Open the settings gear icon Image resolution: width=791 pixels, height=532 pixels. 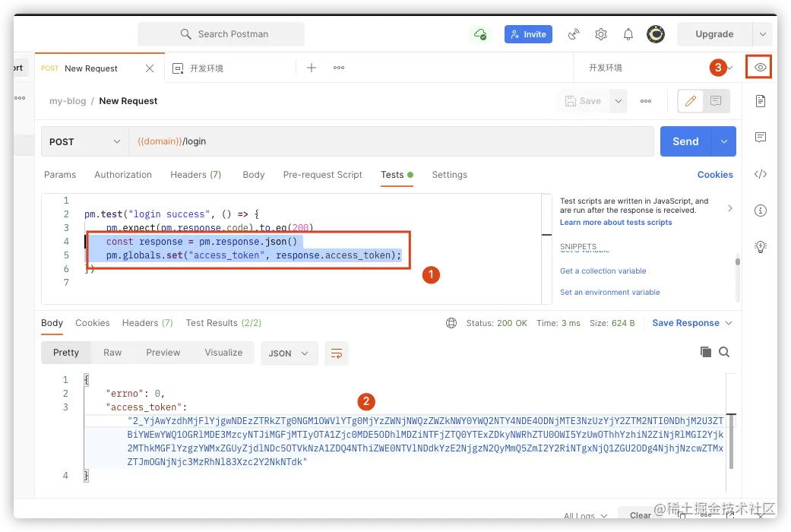(x=600, y=33)
